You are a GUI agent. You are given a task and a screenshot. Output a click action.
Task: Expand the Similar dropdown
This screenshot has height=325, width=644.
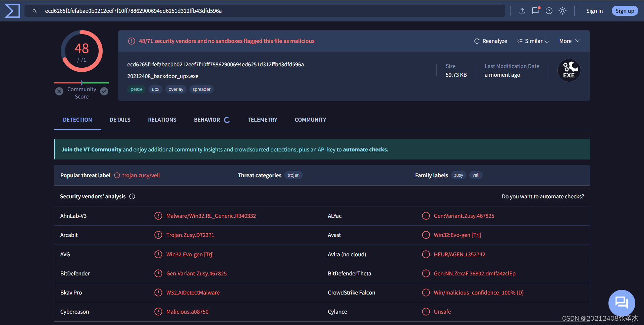533,41
